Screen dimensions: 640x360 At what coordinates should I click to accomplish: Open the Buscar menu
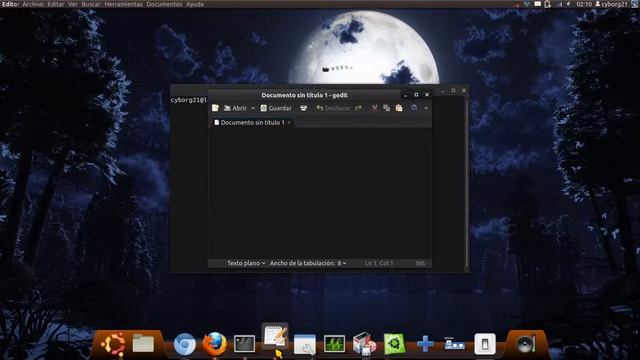pos(91,4)
